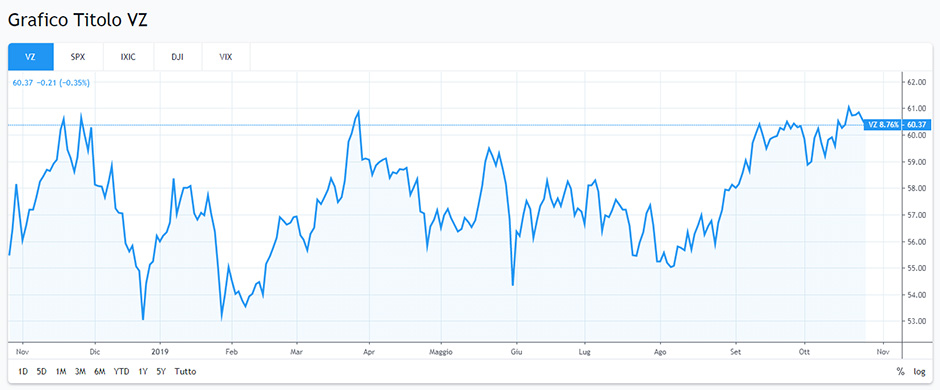
Task: Set chart range to 5D
Action: pyautogui.click(x=41, y=371)
